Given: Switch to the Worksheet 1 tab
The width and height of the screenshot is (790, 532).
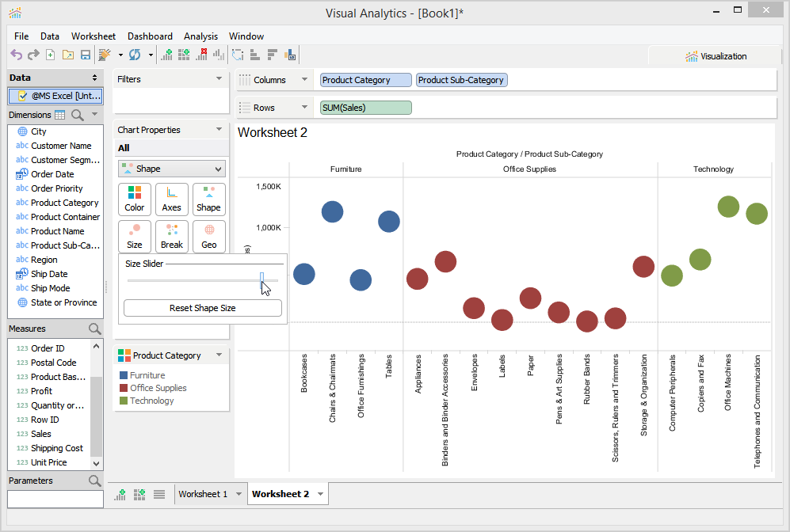Looking at the screenshot, I should (202, 494).
